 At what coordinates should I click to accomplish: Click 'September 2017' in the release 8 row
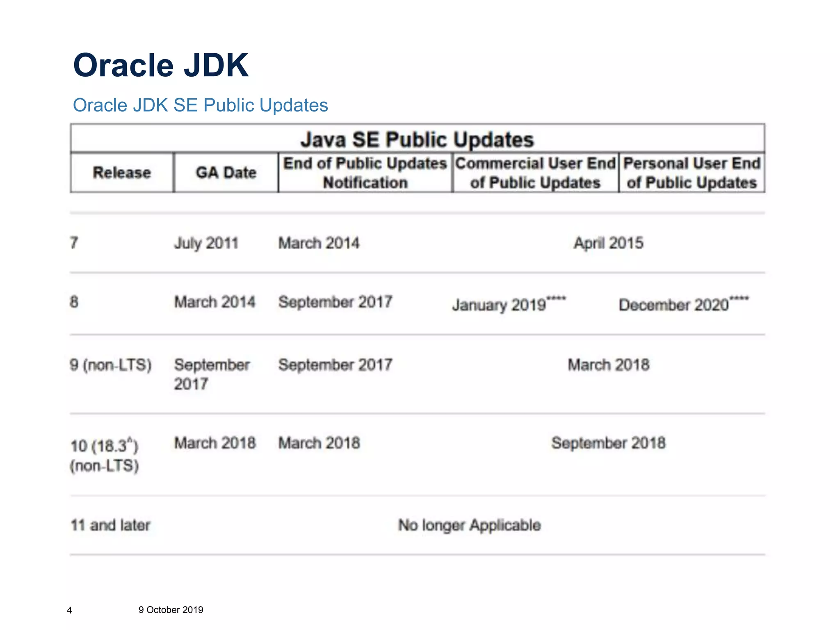(x=336, y=302)
